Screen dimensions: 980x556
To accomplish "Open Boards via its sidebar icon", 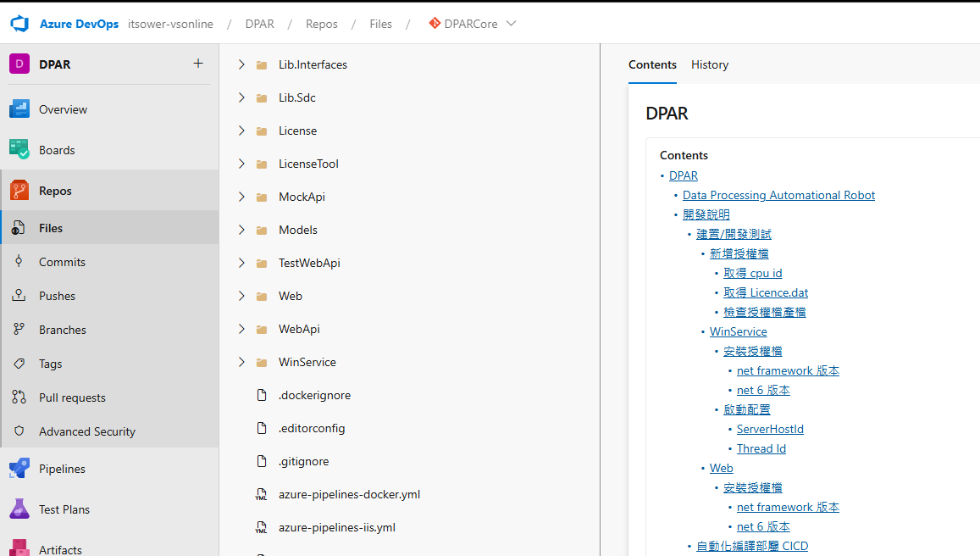I will [19, 150].
